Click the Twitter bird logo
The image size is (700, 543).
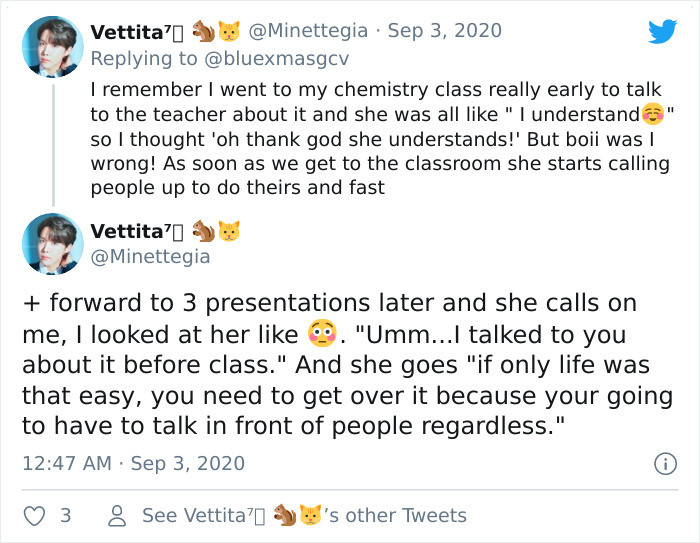click(662, 31)
